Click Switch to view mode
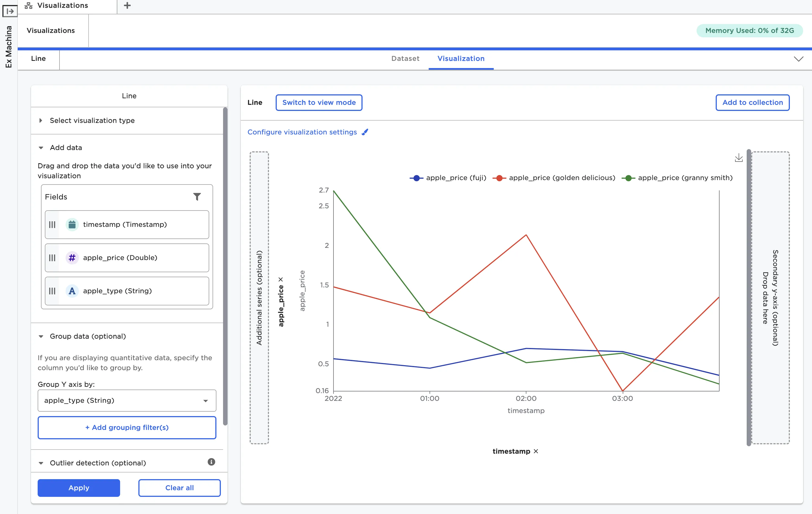The image size is (812, 514). (x=319, y=102)
